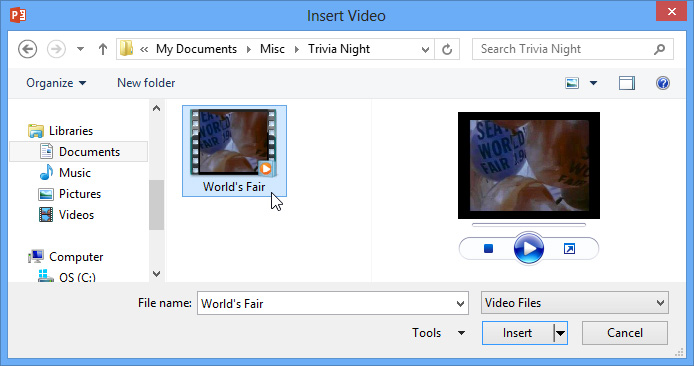Open the Tools menu
Image resolution: width=694 pixels, height=366 pixels.
coord(438,333)
